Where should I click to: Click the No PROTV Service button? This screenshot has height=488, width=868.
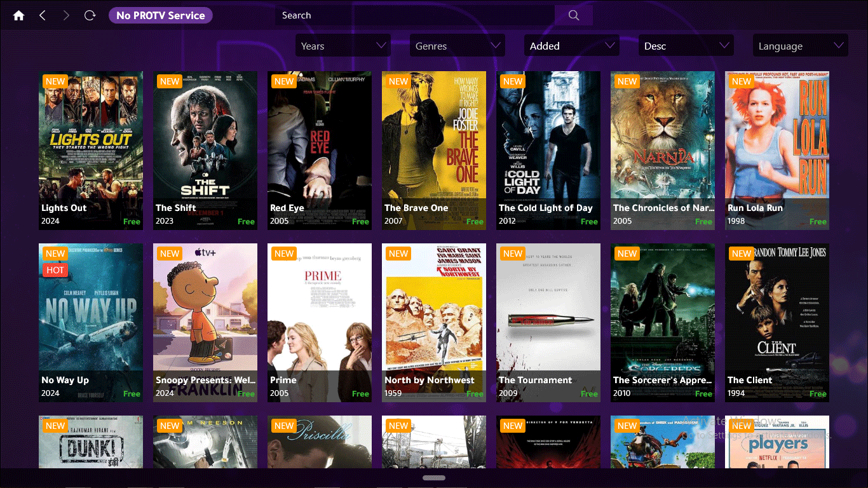pyautogui.click(x=160, y=15)
